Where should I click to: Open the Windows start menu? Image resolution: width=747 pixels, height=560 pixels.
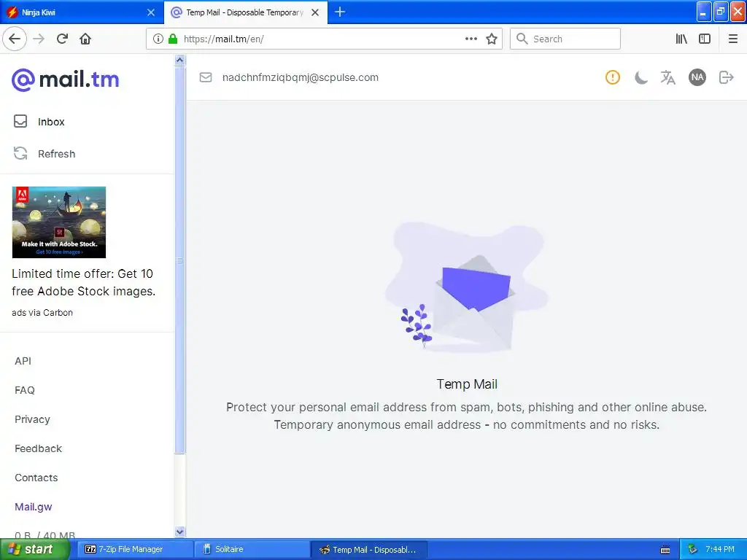pos(34,549)
